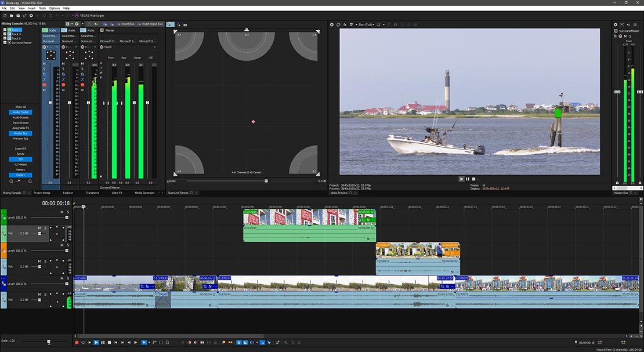The image size is (644, 352).
Task: Open the View menu
Action: (x=21, y=8)
